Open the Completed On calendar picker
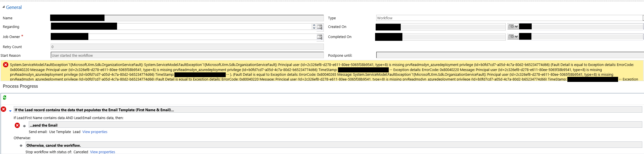This screenshot has width=644, height=154. (x=513, y=37)
